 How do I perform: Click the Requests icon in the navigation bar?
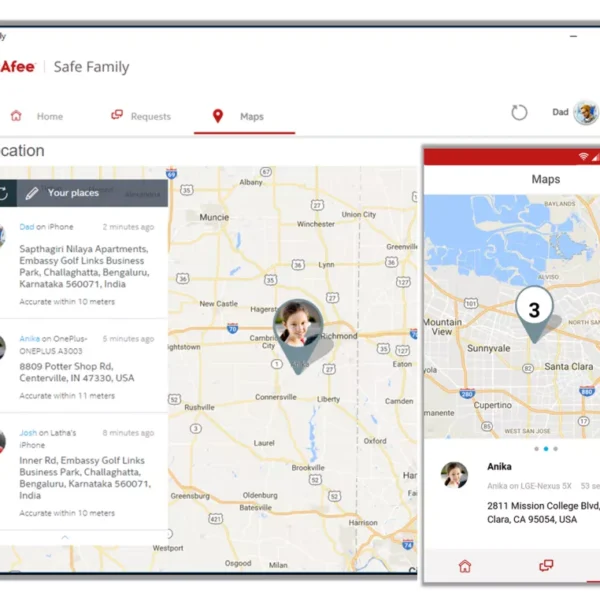(x=117, y=116)
